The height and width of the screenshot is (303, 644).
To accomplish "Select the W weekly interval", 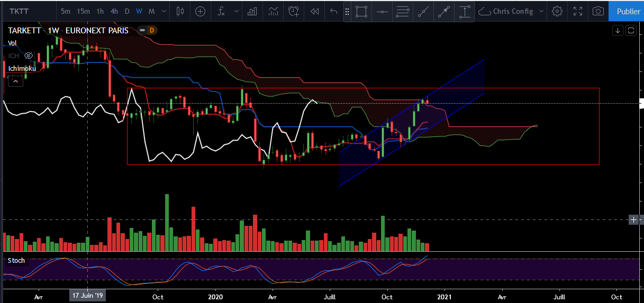I will 139,11.
